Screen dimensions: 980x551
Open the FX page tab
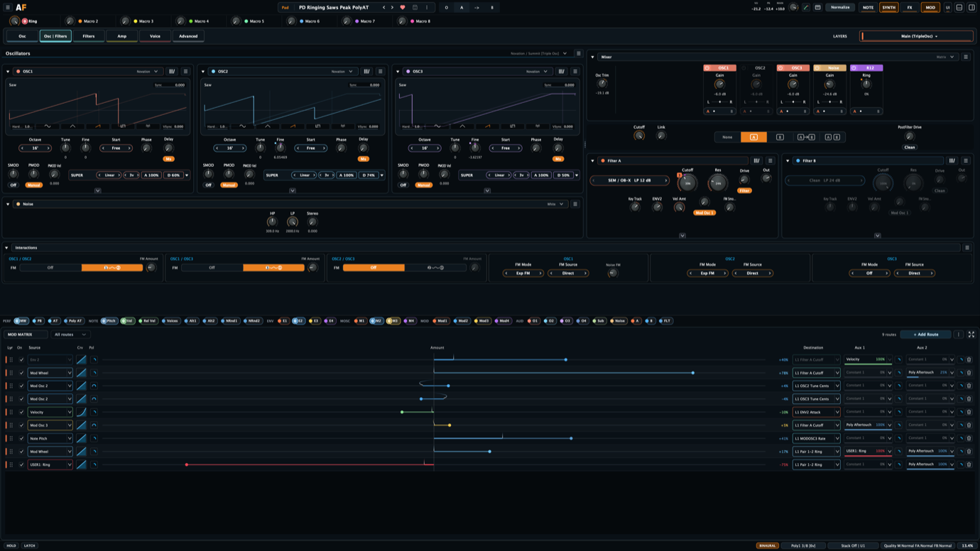pyautogui.click(x=910, y=8)
